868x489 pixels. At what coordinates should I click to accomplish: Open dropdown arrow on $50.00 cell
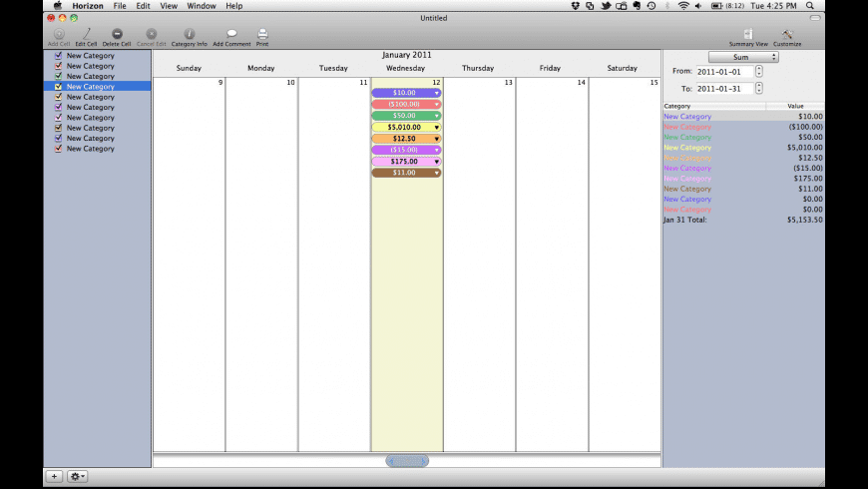[x=437, y=116]
